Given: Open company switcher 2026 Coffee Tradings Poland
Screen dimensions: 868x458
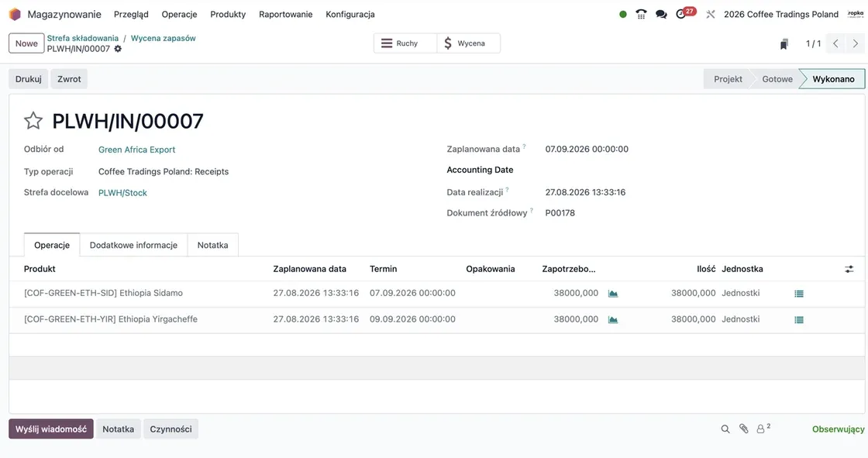Looking at the screenshot, I should pos(781,15).
